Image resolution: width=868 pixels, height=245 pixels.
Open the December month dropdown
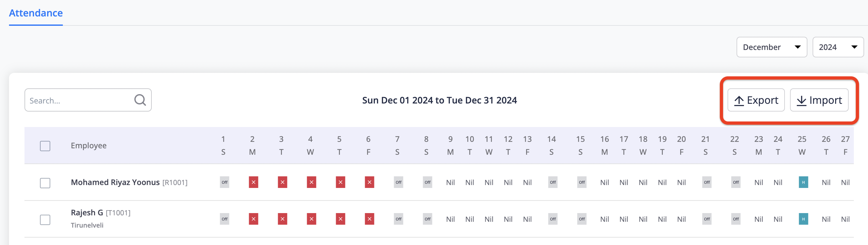pos(771,47)
